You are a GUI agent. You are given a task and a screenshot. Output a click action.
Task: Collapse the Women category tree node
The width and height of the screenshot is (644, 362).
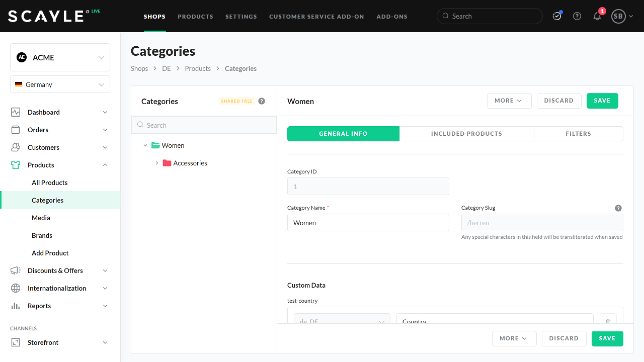(145, 145)
